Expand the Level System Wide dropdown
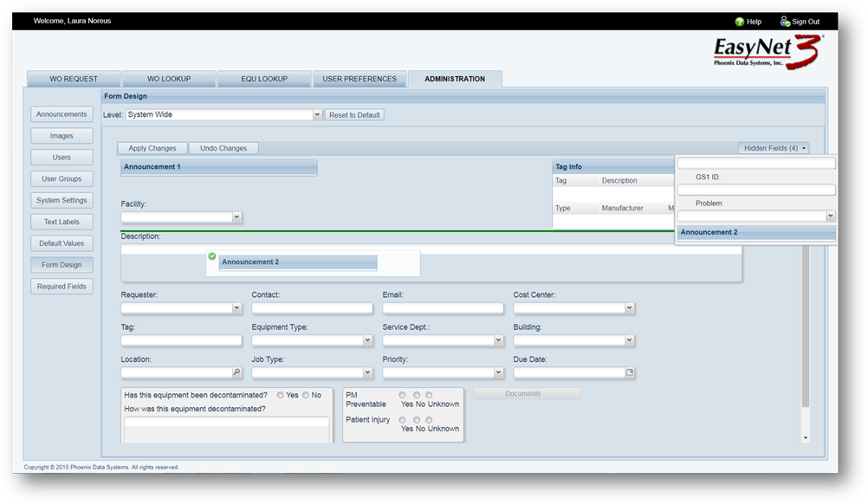The width and height of the screenshot is (868, 504). pos(316,114)
